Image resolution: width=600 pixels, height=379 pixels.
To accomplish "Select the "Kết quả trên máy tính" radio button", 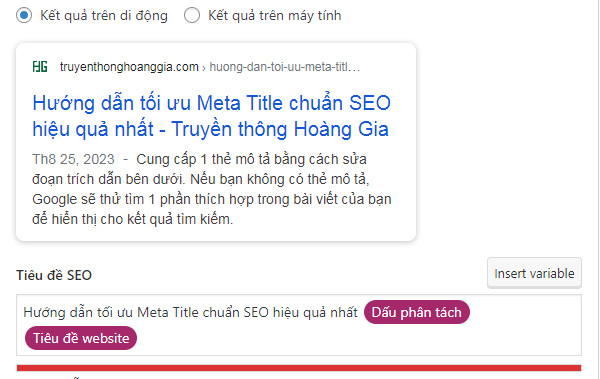I will [192, 15].
